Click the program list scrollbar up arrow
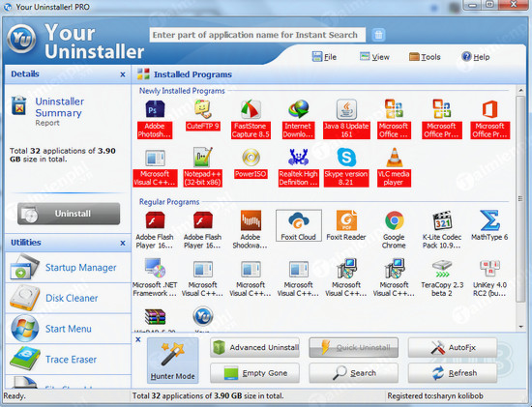Viewport: 532px width, 407px height. (520, 90)
